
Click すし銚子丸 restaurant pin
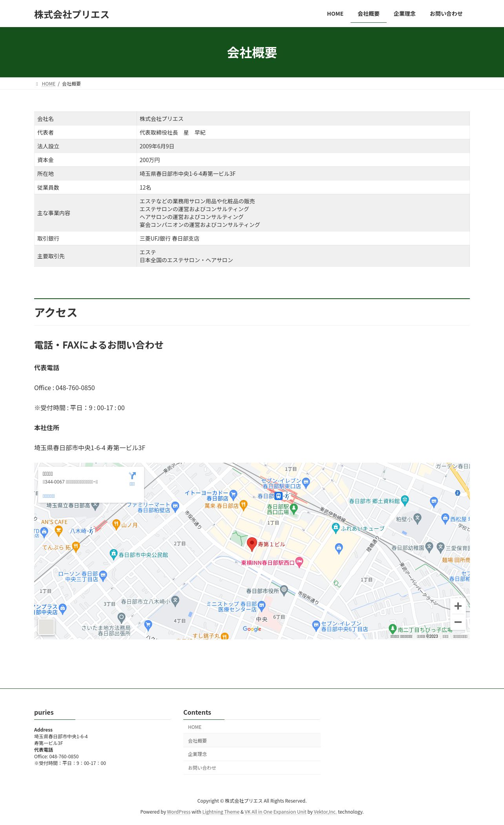pyautogui.click(x=225, y=636)
